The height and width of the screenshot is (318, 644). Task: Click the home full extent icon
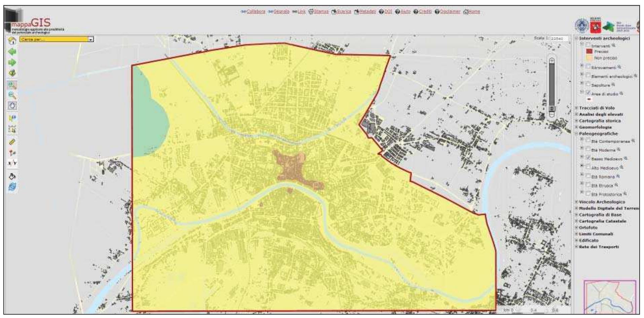pos(12,41)
